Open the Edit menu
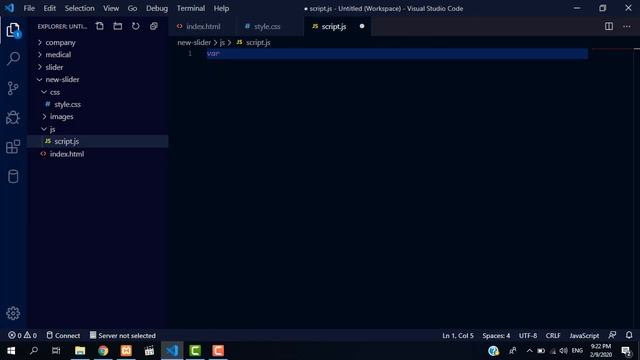 [x=49, y=8]
